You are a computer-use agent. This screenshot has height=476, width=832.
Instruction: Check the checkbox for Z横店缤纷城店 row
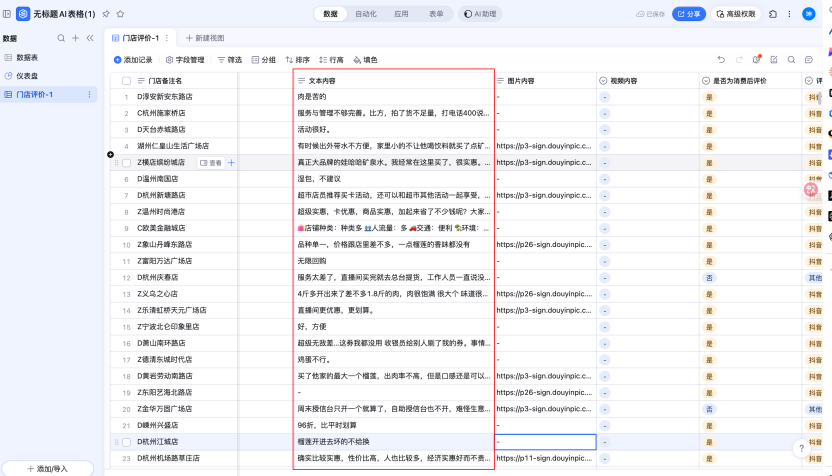click(126, 162)
